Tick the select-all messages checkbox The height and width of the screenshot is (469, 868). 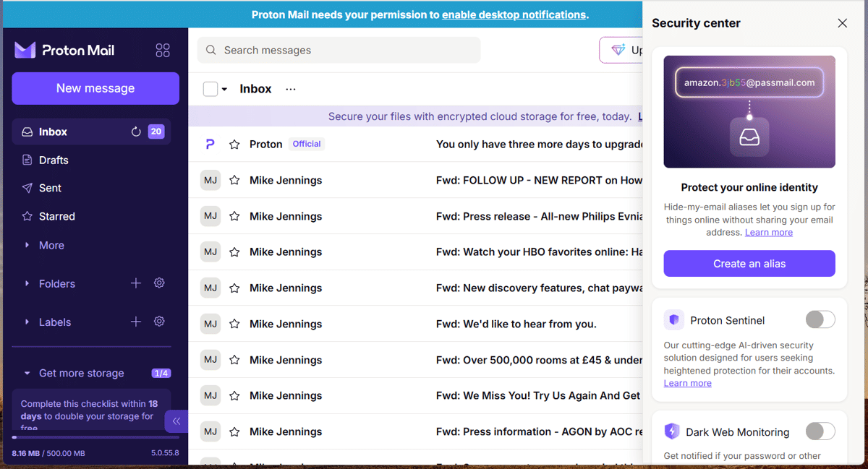[x=210, y=89]
